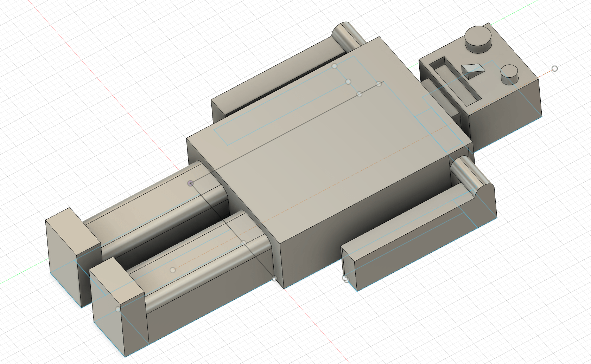Select the purple highlighted sketch point near the legs
Screen dimensions: 591x364
coord(191,183)
